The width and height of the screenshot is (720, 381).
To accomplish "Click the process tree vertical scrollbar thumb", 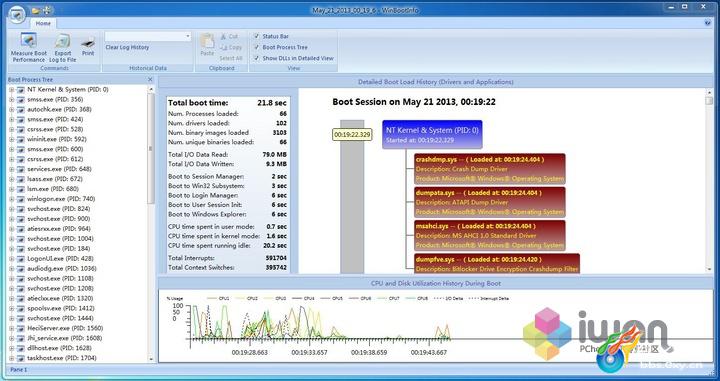I will click(x=150, y=149).
